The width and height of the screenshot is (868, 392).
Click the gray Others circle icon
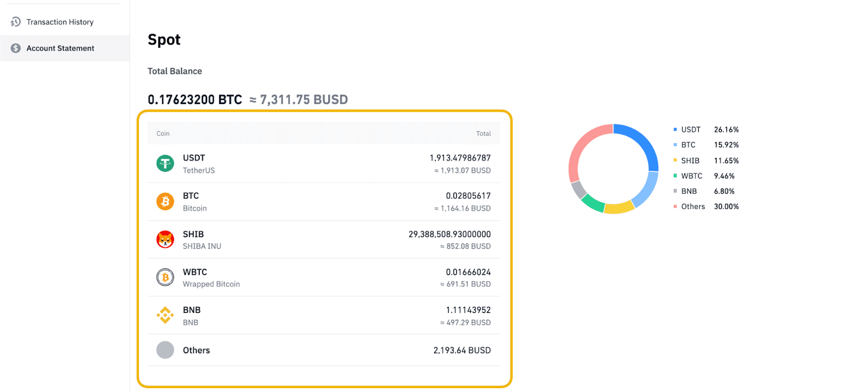click(x=165, y=350)
